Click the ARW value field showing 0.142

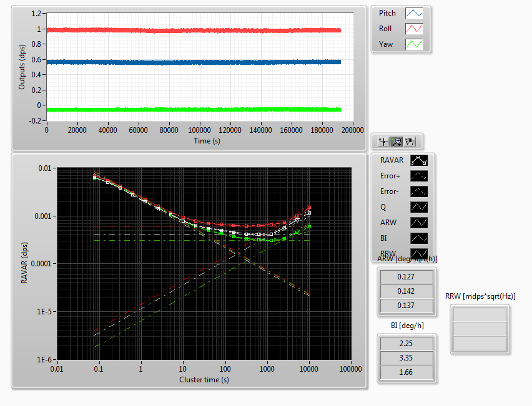[406, 291]
